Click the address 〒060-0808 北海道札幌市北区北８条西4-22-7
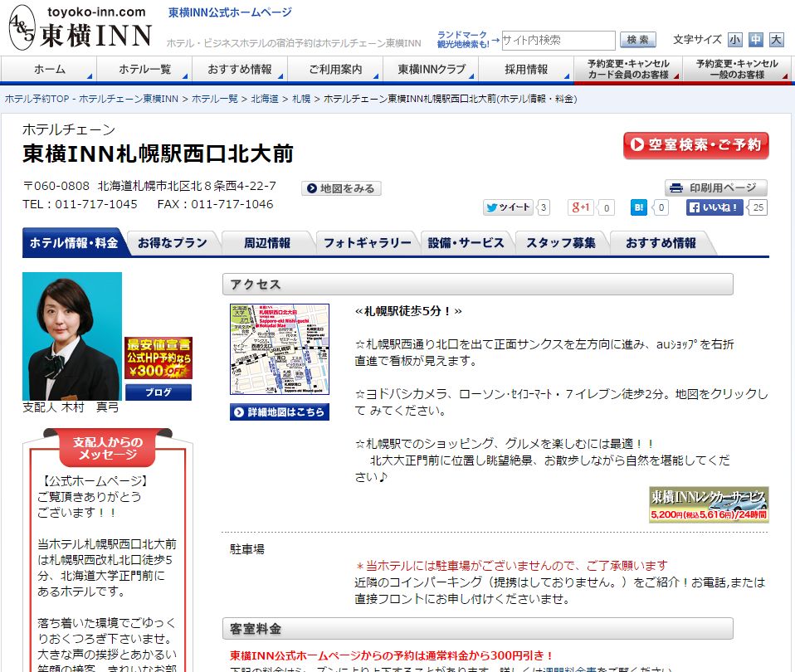Viewport: 795px width, 672px height. [x=149, y=186]
